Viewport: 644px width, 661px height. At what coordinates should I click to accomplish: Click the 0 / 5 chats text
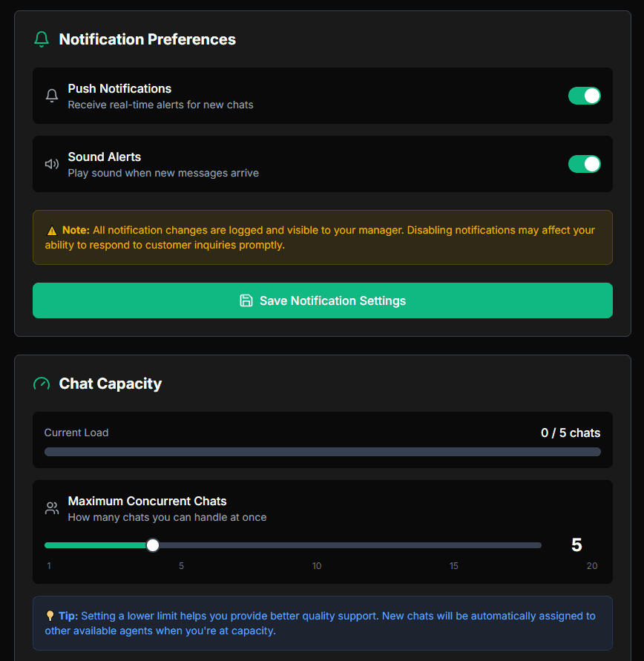coord(571,433)
